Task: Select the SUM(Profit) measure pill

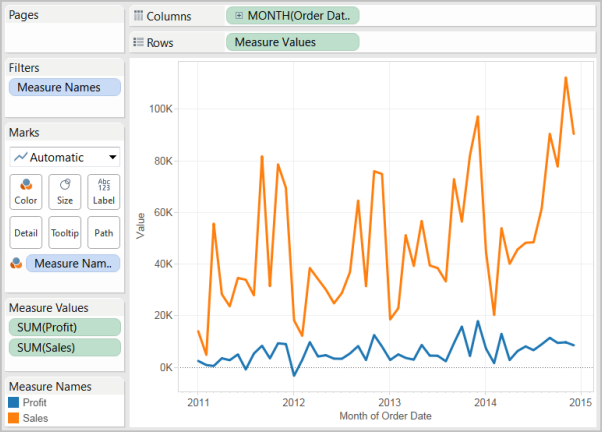Action: [x=64, y=327]
